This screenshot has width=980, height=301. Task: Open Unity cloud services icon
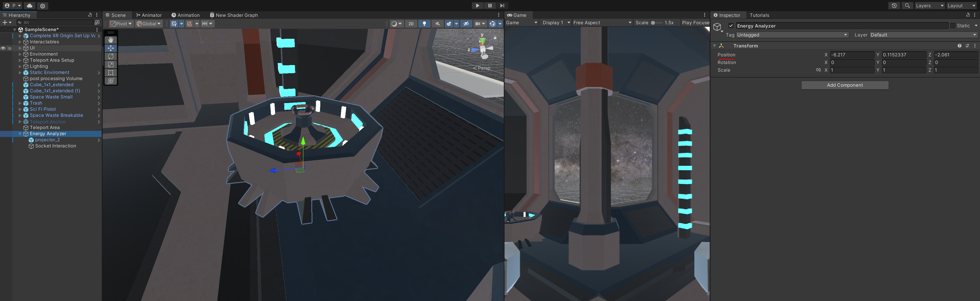point(29,6)
